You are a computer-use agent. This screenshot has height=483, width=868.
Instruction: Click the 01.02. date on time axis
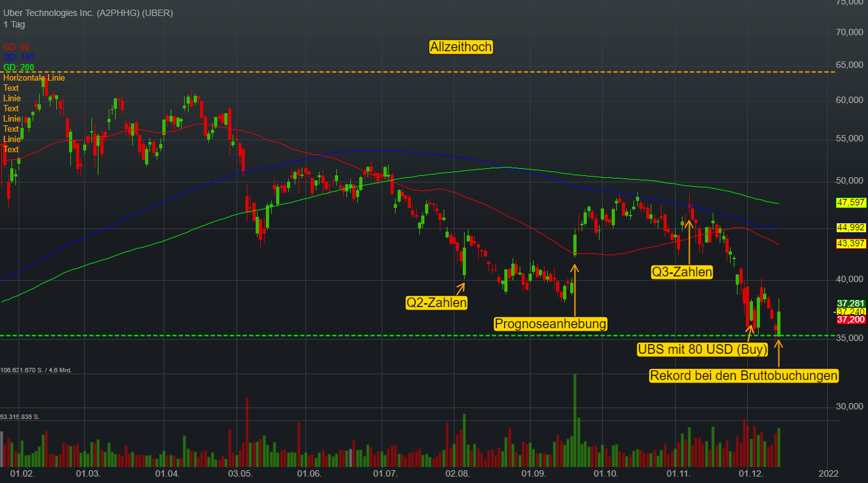23,474
